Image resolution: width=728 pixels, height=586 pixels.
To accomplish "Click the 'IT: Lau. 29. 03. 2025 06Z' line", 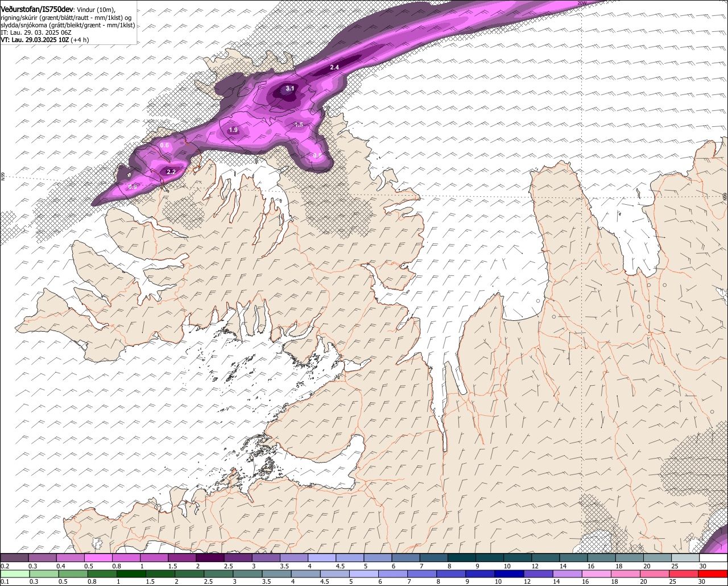I will point(36,32).
